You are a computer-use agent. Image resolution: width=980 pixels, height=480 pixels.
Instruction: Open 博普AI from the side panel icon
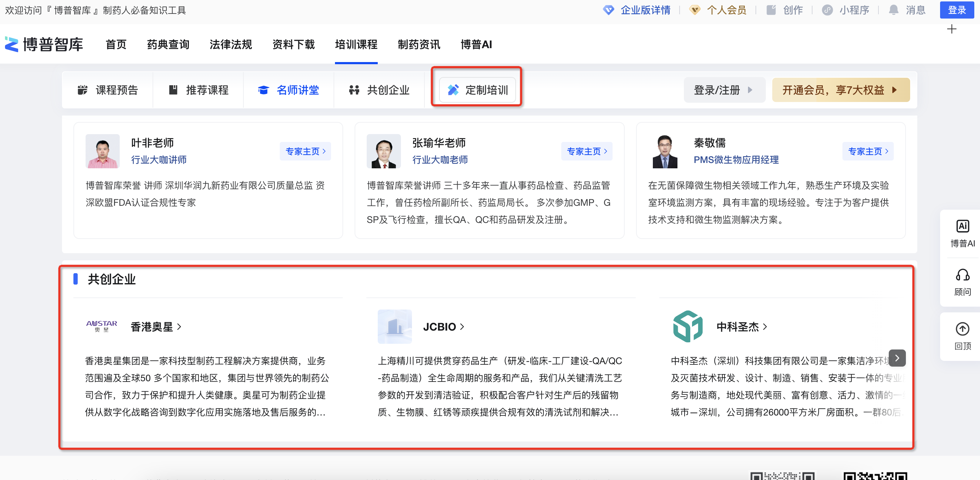pos(963,226)
